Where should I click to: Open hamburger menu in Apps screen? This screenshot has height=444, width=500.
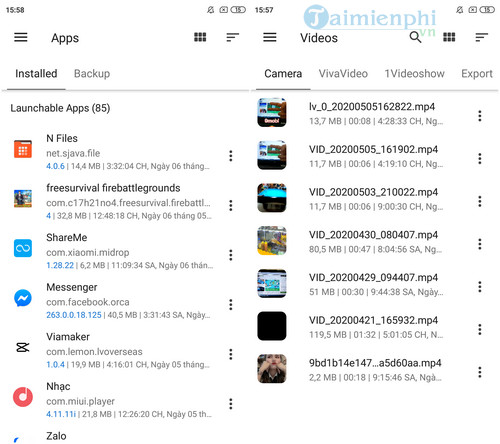pyautogui.click(x=21, y=37)
